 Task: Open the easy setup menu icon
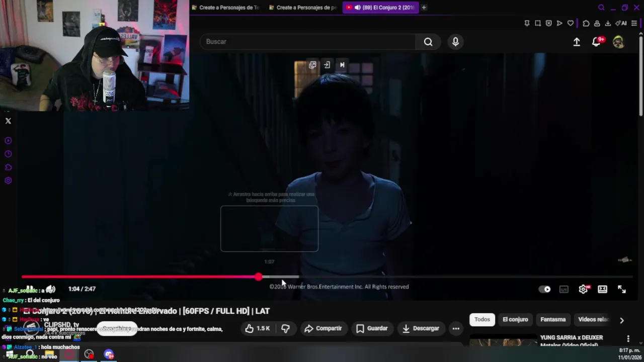tap(634, 23)
